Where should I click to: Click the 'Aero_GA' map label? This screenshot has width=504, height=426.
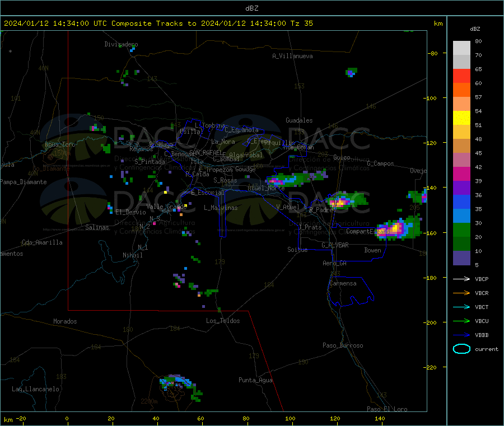[x=335, y=263]
